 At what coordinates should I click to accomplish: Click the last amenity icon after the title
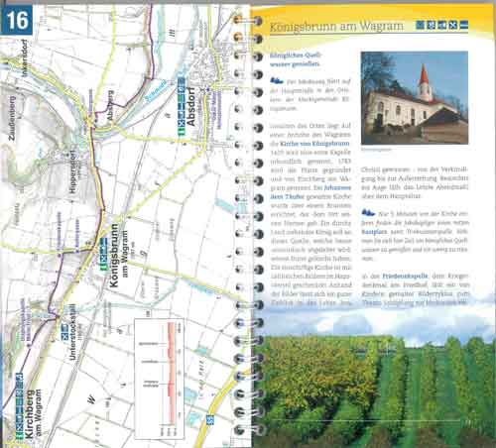[464, 25]
